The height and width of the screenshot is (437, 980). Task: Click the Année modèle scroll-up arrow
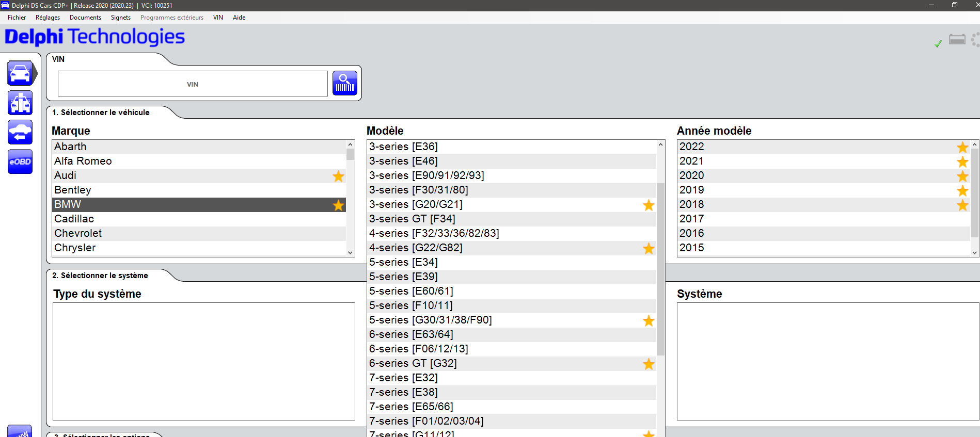point(974,145)
